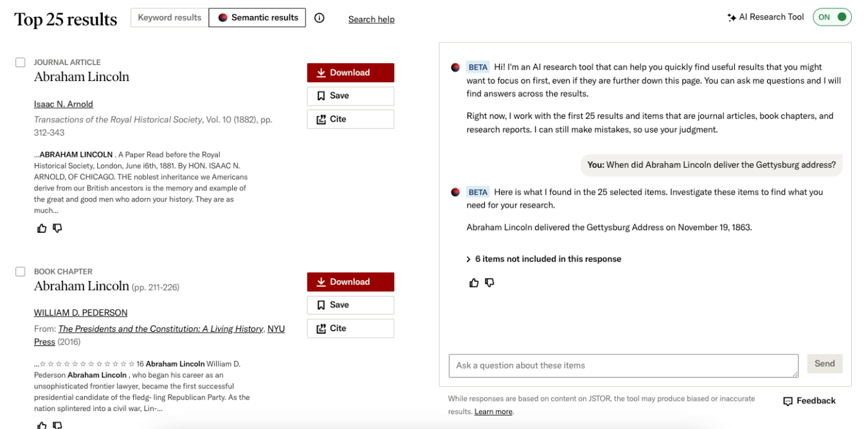Open The Presidents and the Constitution book link
Viewport: 868px width, 429px height.
tap(160, 329)
